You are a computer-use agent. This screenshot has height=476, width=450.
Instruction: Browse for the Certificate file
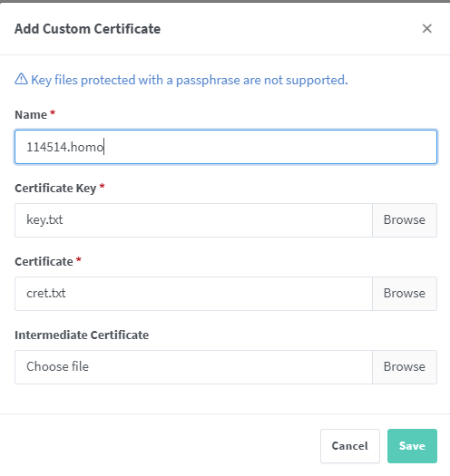(x=405, y=294)
